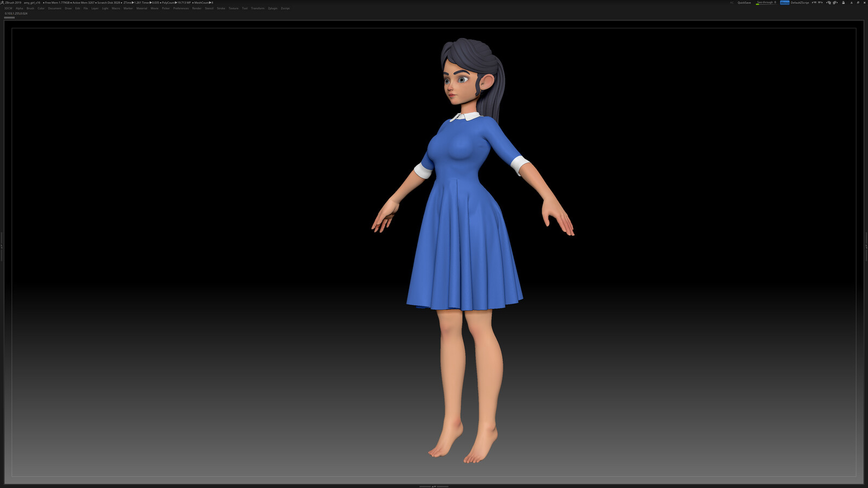Click the AC button in title bar
The width and height of the screenshot is (868, 488).
732,3
